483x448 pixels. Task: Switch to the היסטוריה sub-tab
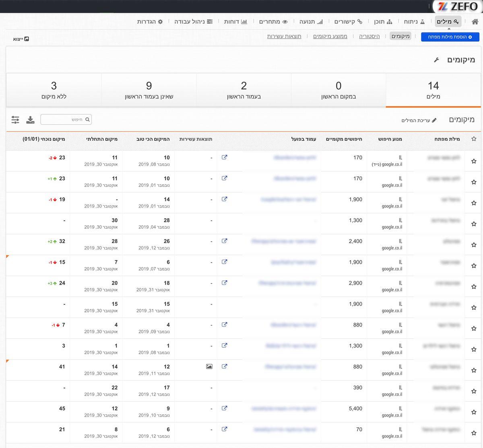(x=369, y=37)
